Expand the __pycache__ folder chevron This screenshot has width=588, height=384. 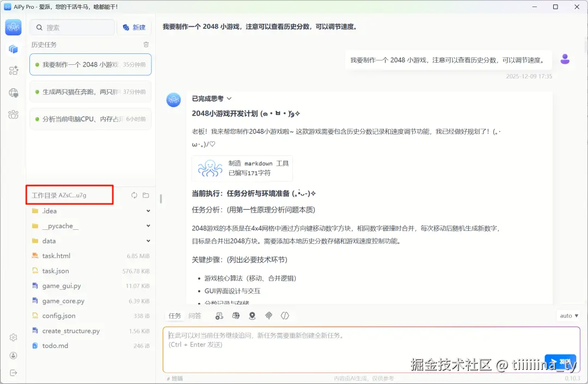click(x=148, y=225)
